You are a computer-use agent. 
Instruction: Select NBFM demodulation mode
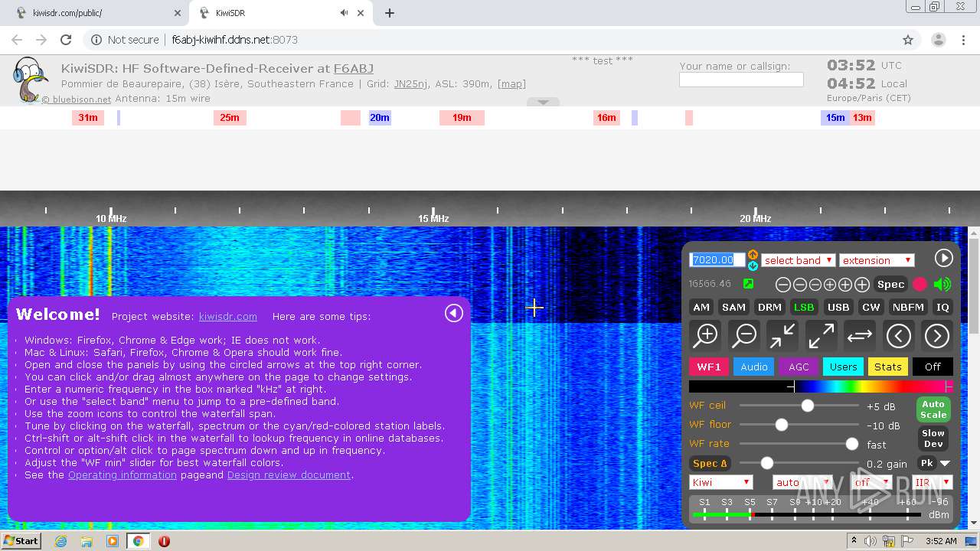pos(908,307)
